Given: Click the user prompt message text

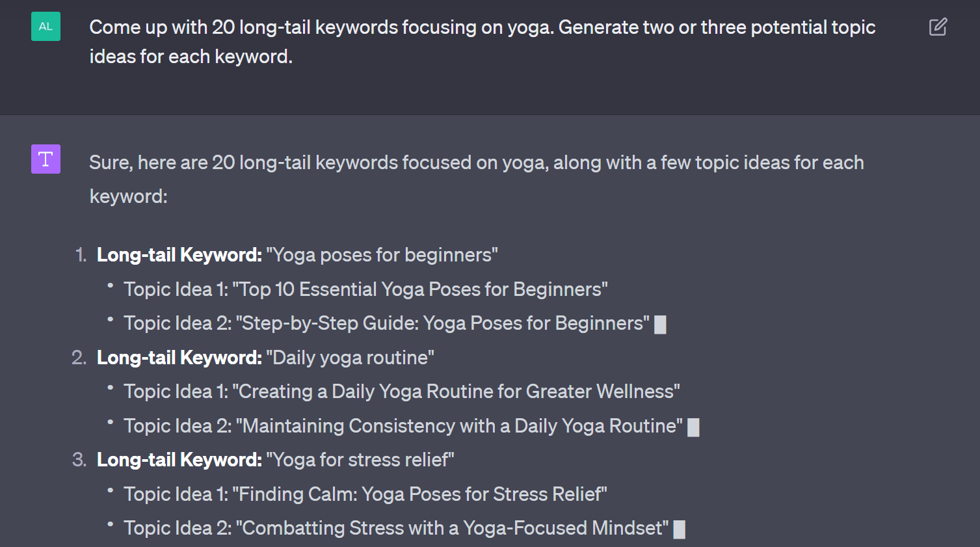Looking at the screenshot, I should [481, 42].
